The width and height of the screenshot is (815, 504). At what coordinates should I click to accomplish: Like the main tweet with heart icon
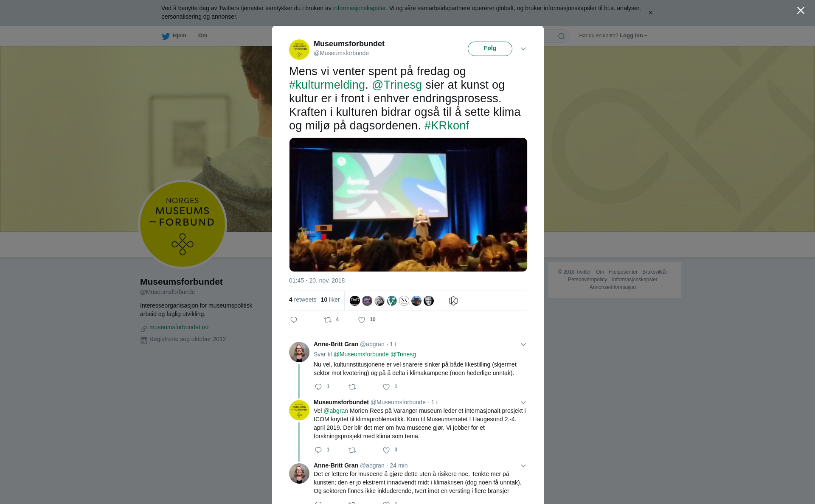[x=362, y=320]
